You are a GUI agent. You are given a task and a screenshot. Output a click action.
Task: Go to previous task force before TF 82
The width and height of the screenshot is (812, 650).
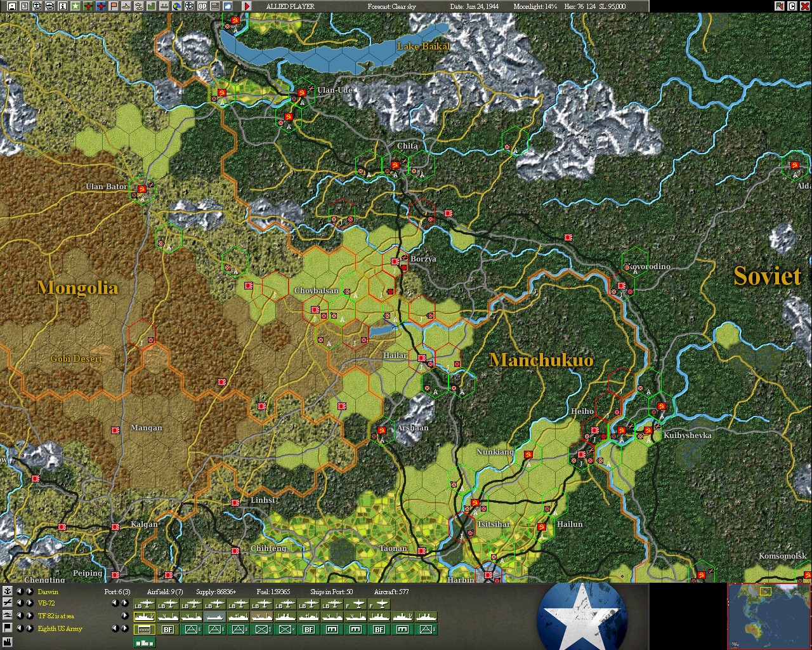(20, 616)
